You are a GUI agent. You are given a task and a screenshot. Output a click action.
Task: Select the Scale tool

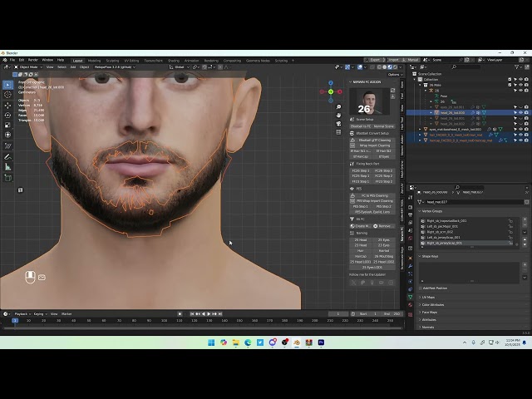(7, 126)
